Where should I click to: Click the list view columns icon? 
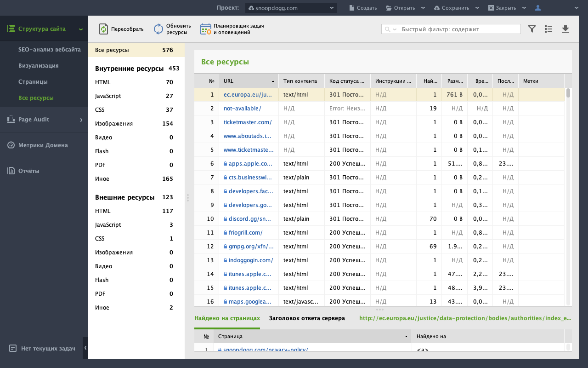(548, 29)
